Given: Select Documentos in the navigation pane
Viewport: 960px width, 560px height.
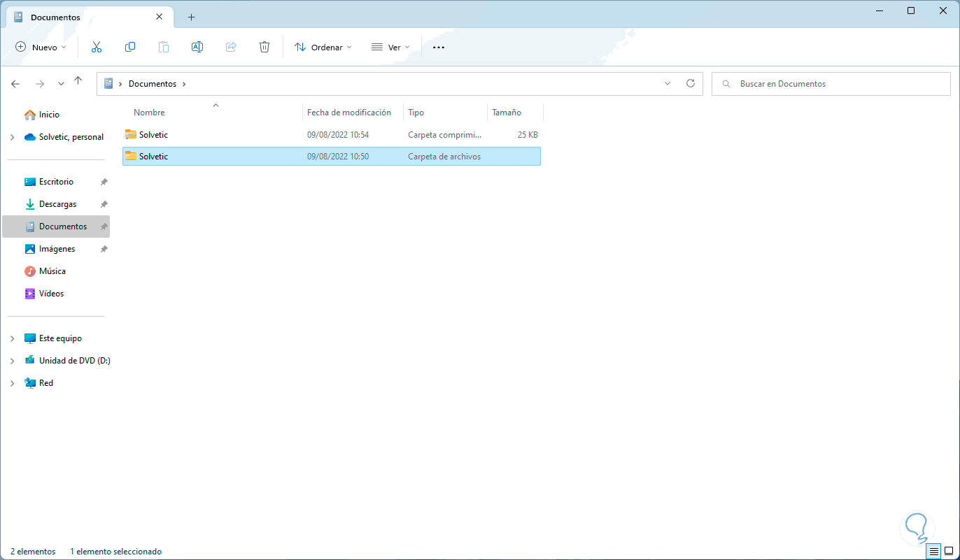Looking at the screenshot, I should [56, 227].
